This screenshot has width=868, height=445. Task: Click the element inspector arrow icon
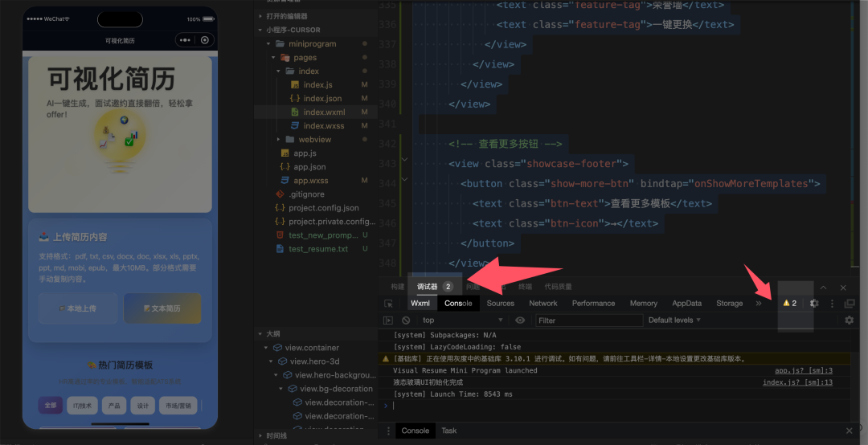(388, 304)
